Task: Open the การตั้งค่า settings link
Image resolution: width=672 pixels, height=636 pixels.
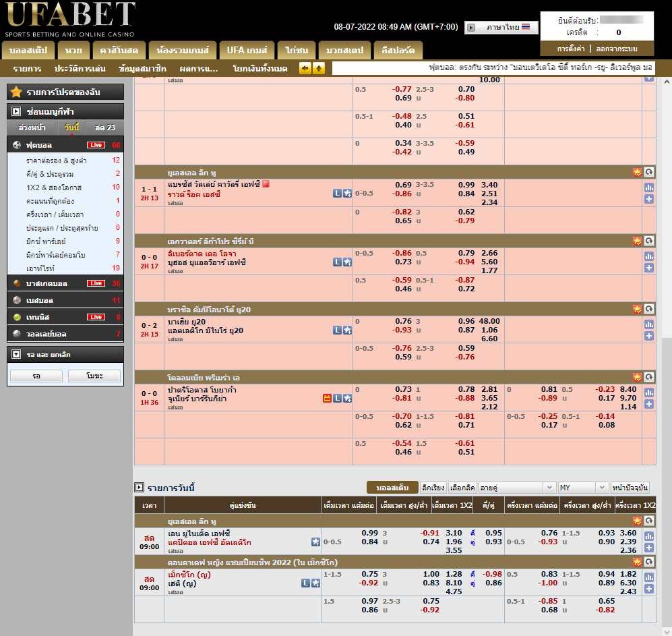Action: [571, 49]
